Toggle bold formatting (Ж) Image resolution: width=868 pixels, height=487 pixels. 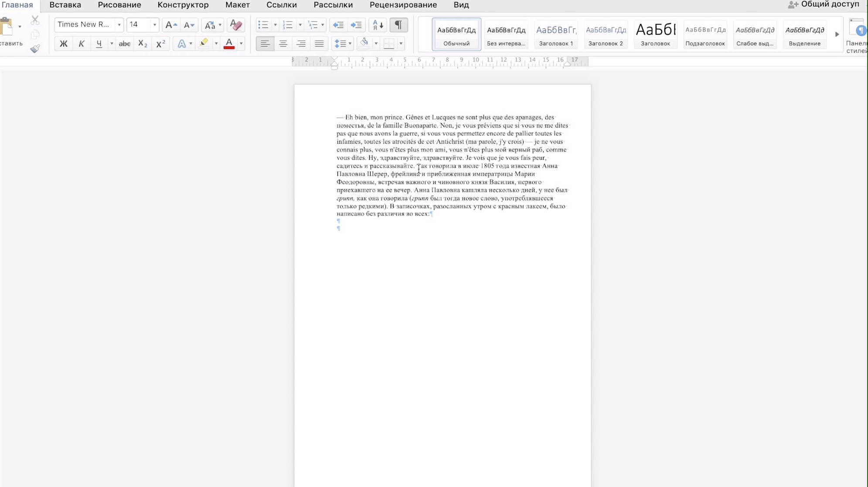coord(64,44)
